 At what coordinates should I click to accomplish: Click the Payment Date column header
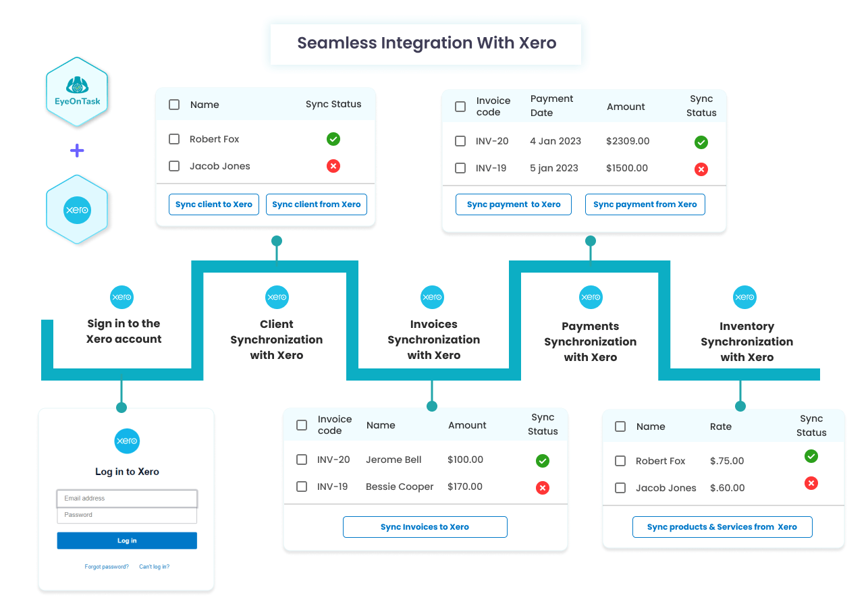click(551, 106)
